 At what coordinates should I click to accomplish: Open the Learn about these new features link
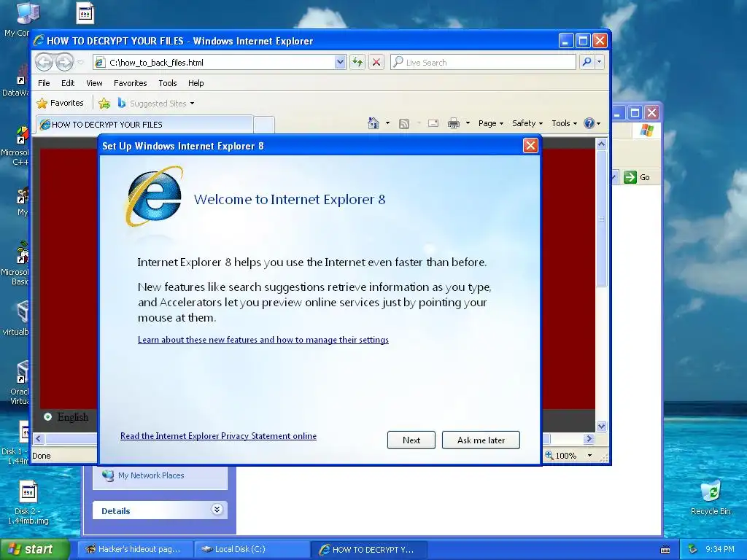pyautogui.click(x=263, y=340)
